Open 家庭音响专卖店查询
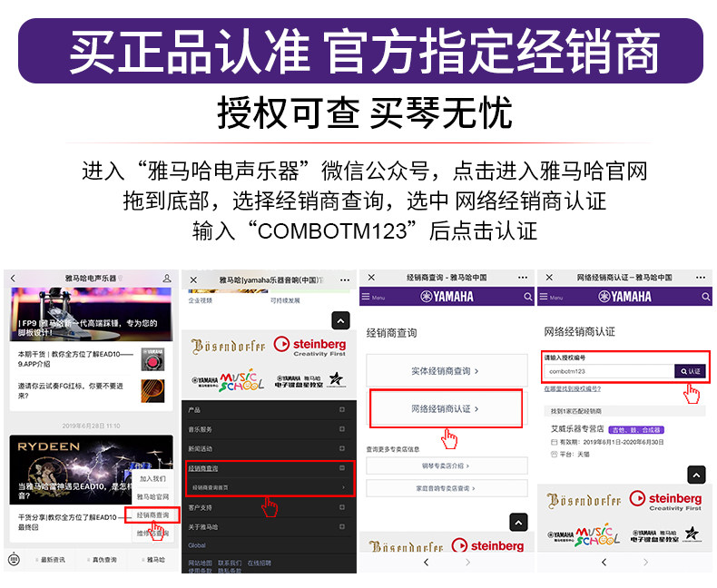 (x=447, y=488)
